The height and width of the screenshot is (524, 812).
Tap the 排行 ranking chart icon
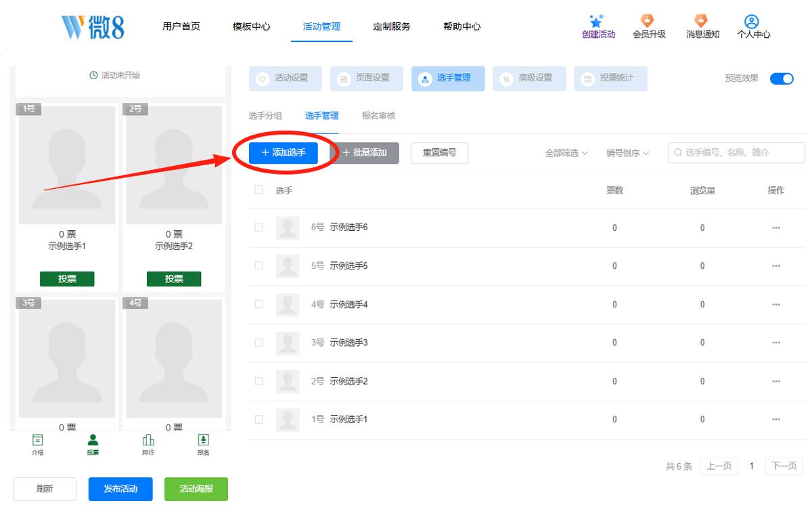[x=148, y=440]
